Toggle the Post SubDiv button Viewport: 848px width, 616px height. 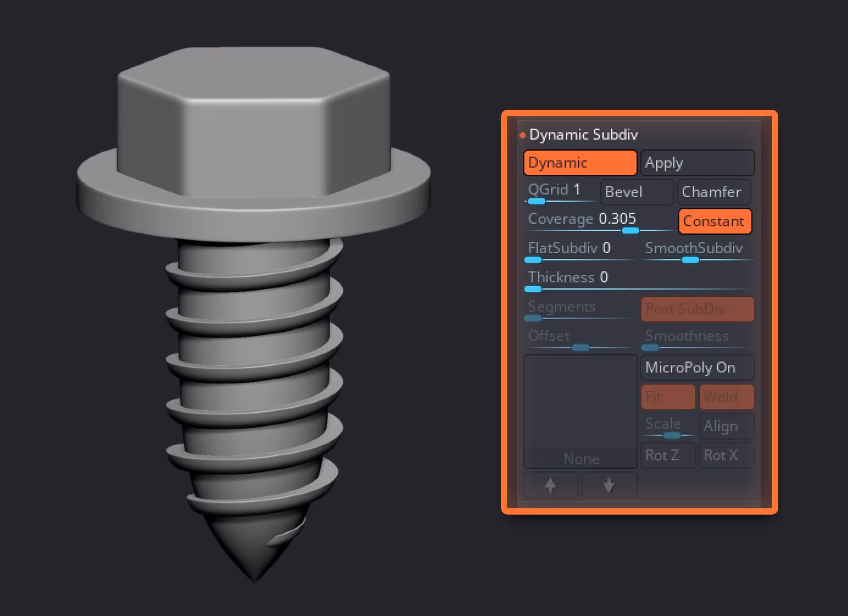tap(697, 309)
